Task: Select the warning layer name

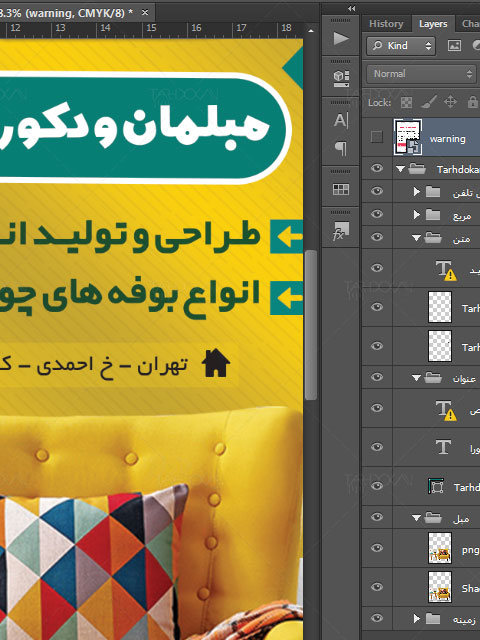Action: pyautogui.click(x=447, y=139)
